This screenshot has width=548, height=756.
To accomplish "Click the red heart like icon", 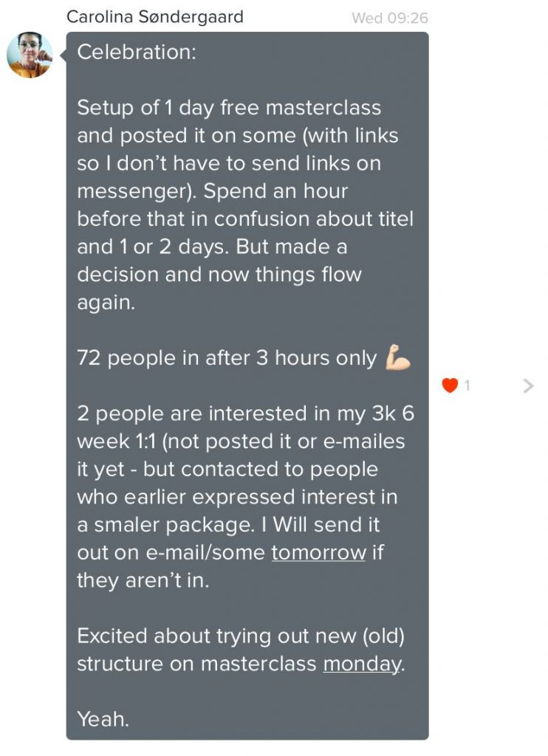I will (450, 385).
